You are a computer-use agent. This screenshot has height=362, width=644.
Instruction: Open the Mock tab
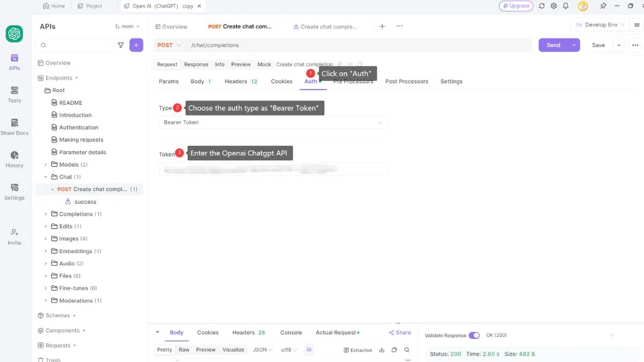[264, 64]
